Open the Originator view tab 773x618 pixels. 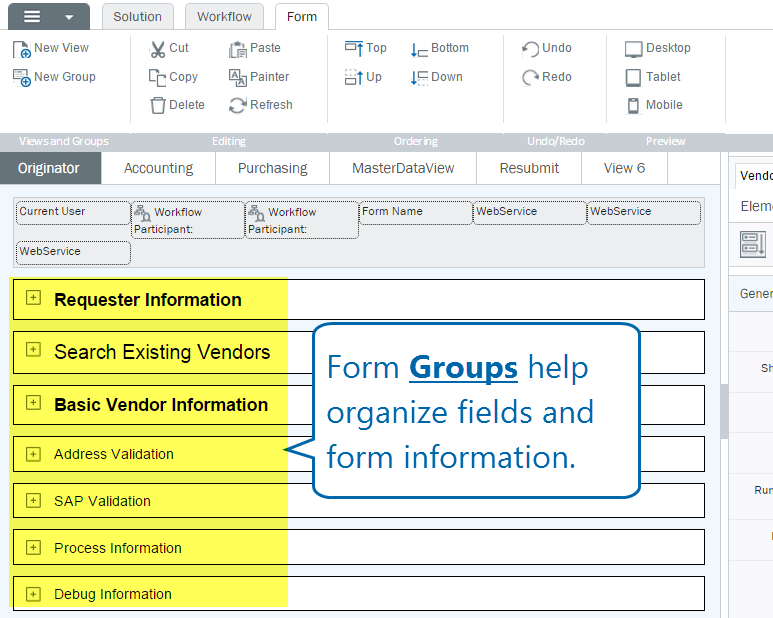coord(50,168)
